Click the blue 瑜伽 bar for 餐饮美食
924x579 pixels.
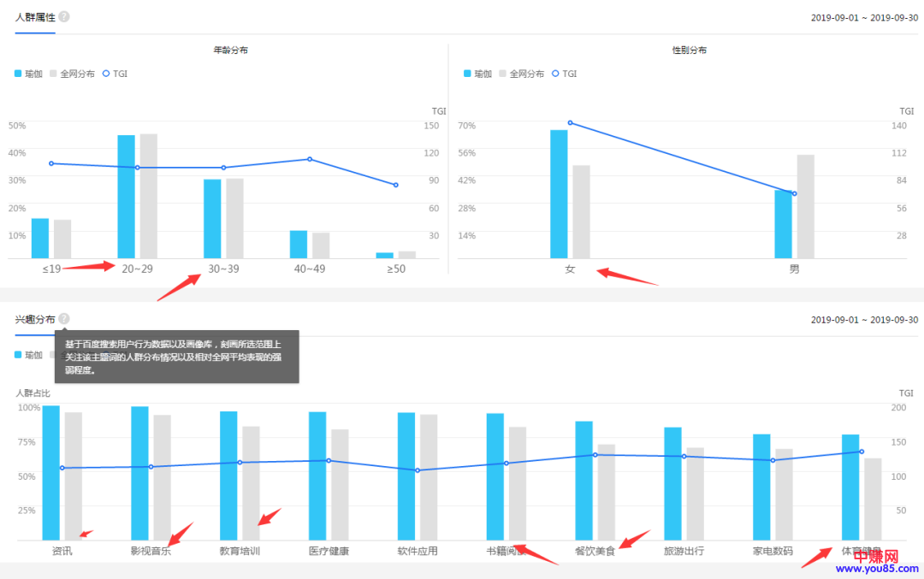click(x=584, y=480)
